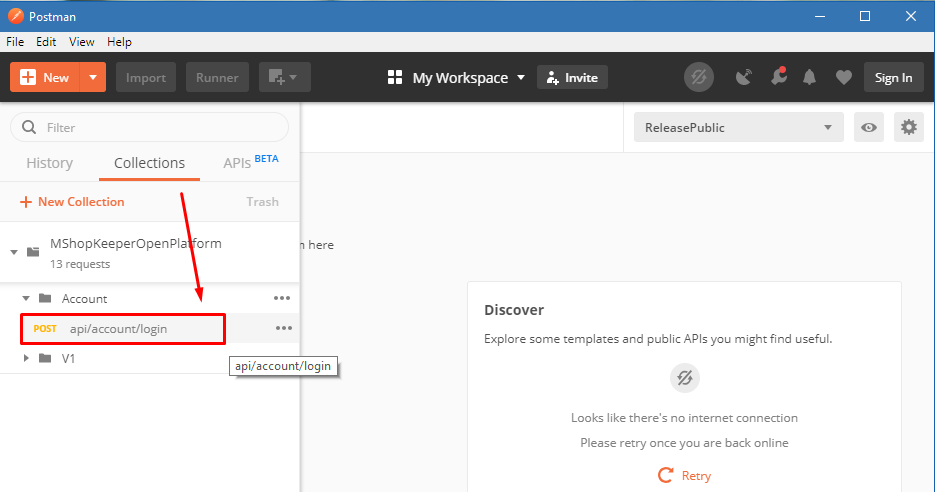935x492 pixels.
Task: Click the Sign In button
Action: 893,78
